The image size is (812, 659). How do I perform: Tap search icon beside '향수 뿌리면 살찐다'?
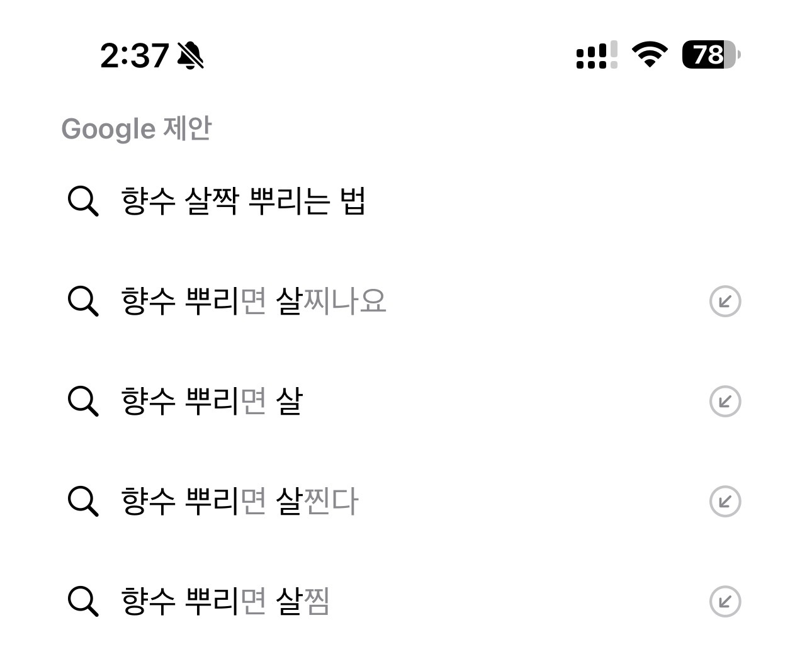click(83, 502)
